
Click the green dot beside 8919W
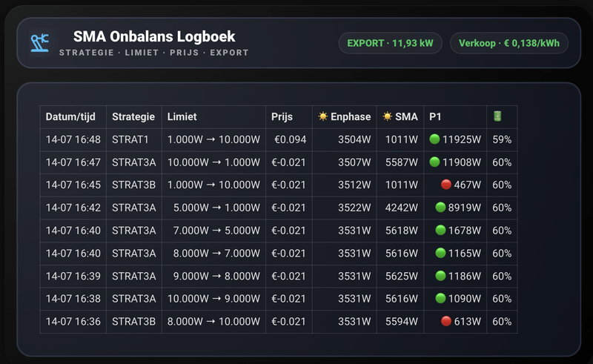click(x=440, y=207)
